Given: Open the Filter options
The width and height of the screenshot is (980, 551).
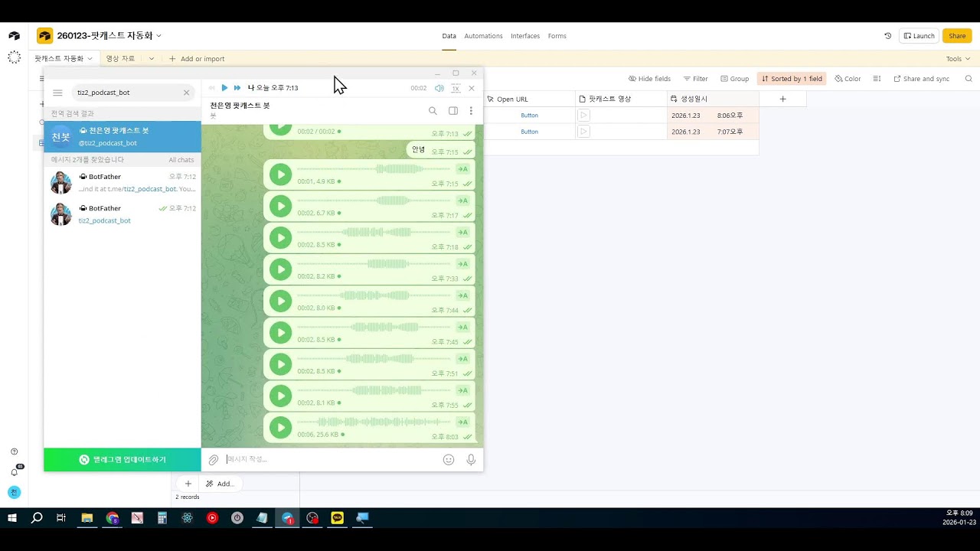Looking at the screenshot, I should click(695, 79).
